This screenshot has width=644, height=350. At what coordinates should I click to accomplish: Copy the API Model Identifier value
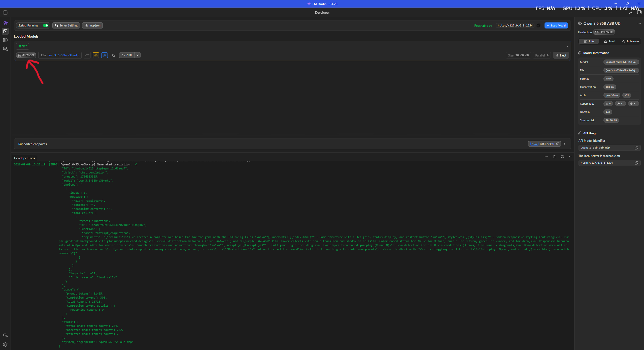[x=636, y=148]
